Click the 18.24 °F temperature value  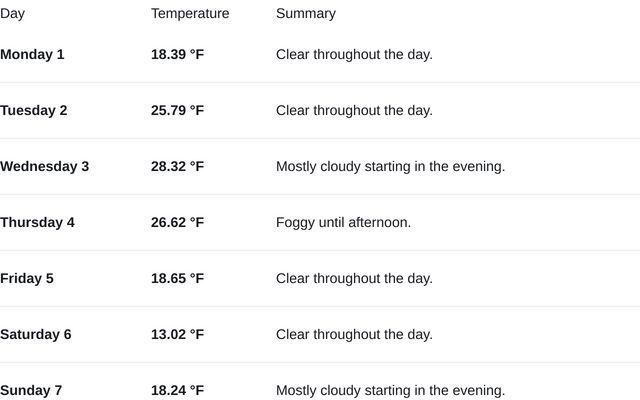coord(177,390)
